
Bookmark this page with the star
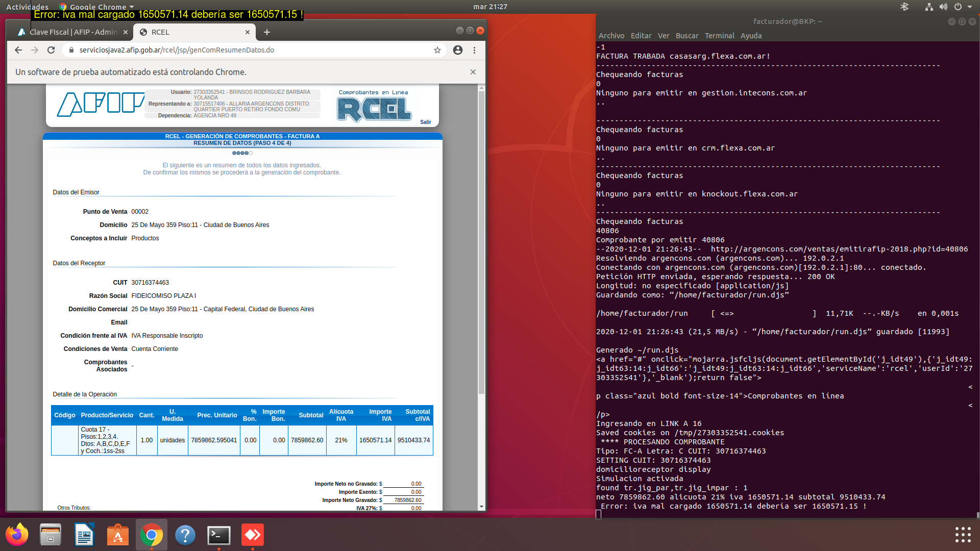(x=437, y=50)
